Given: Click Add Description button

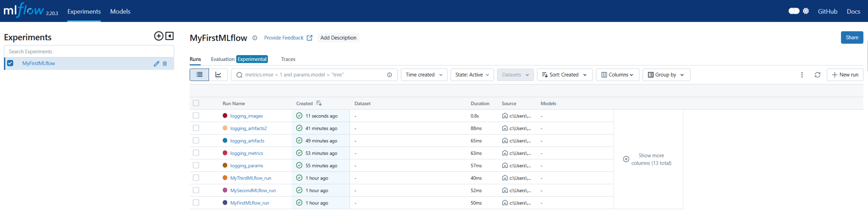Looking at the screenshot, I should click(338, 38).
